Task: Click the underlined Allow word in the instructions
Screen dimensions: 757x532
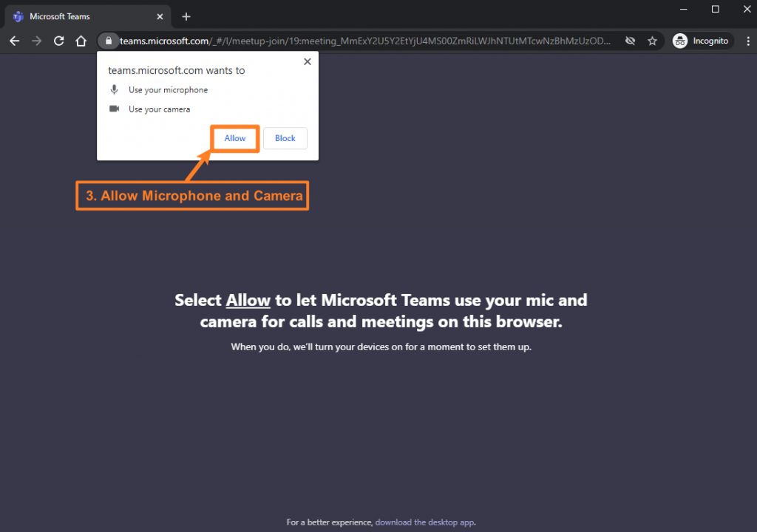Action: 248,300
